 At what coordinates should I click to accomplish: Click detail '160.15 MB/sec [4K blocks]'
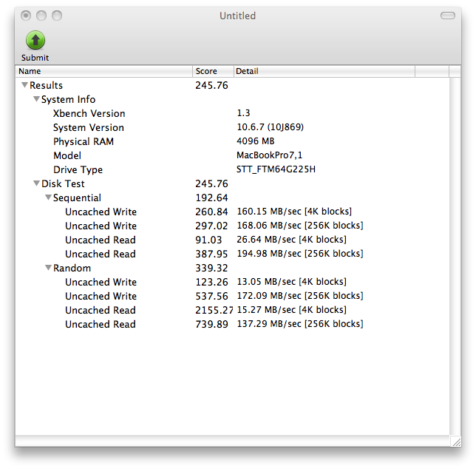point(294,212)
